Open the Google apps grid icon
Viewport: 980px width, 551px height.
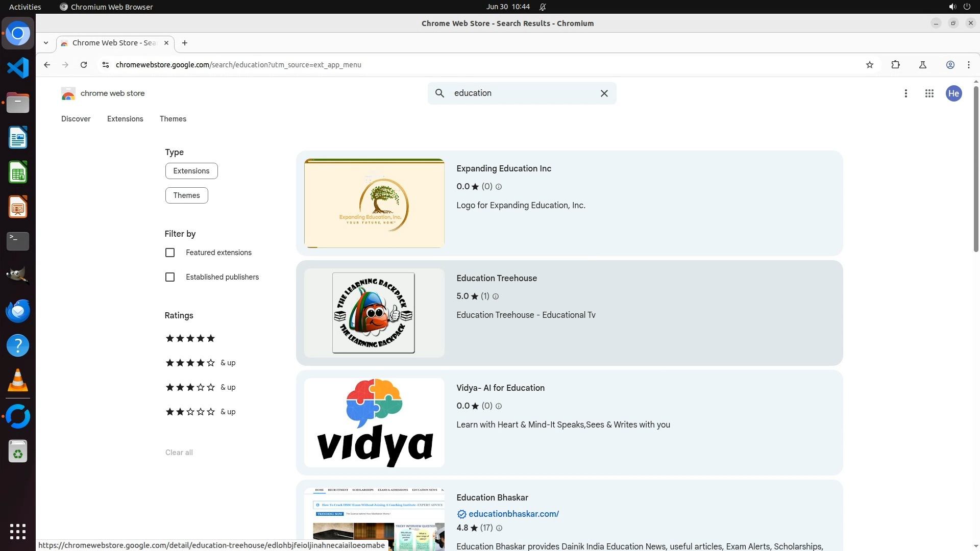[929, 93]
